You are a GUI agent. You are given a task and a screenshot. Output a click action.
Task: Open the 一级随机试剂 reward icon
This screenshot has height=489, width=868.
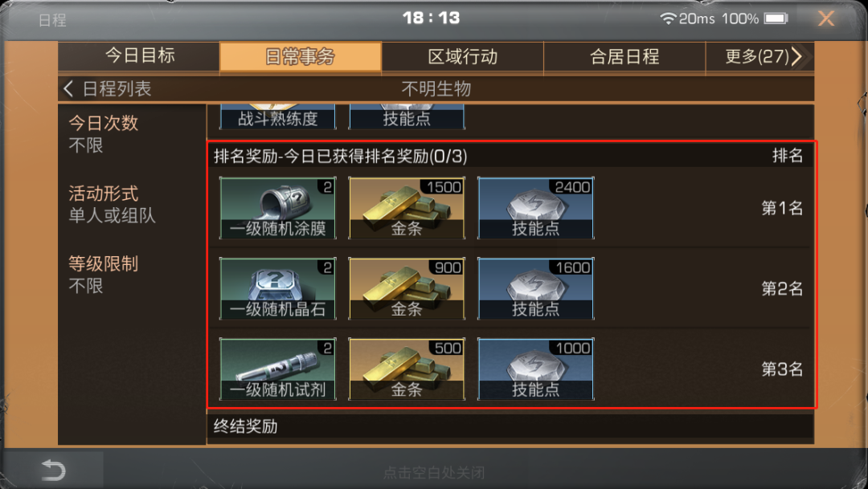coord(278,369)
